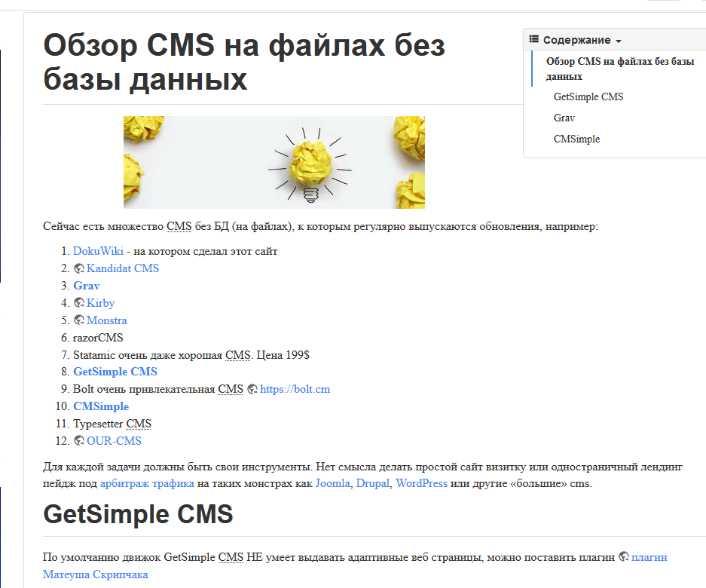706x588 pixels.
Task: Collapse the Содержание dropdown caret
Action: 619,41
